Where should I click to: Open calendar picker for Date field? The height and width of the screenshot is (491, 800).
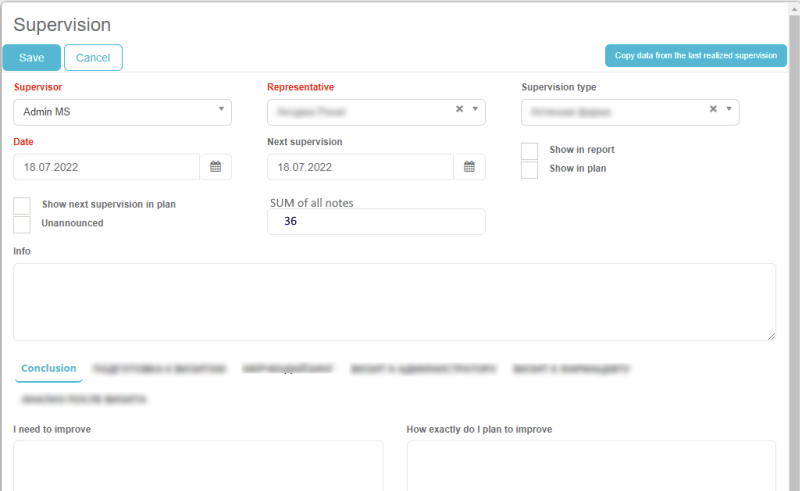click(215, 167)
